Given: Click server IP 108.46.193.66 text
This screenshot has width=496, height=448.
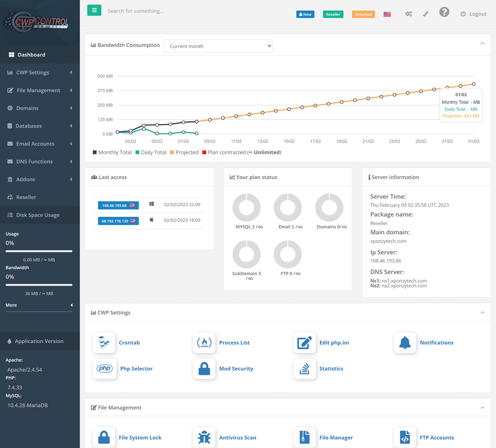Looking at the screenshot, I should (386, 261).
